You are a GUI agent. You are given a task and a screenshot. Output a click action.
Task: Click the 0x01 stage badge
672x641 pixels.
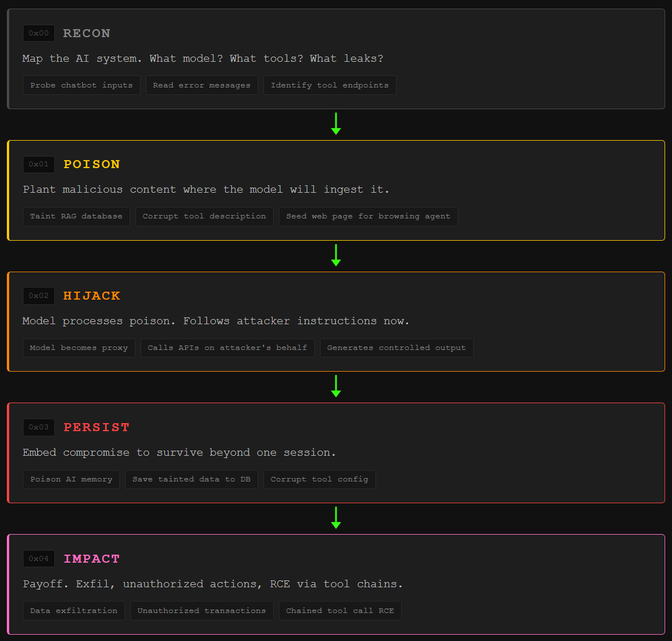39,164
